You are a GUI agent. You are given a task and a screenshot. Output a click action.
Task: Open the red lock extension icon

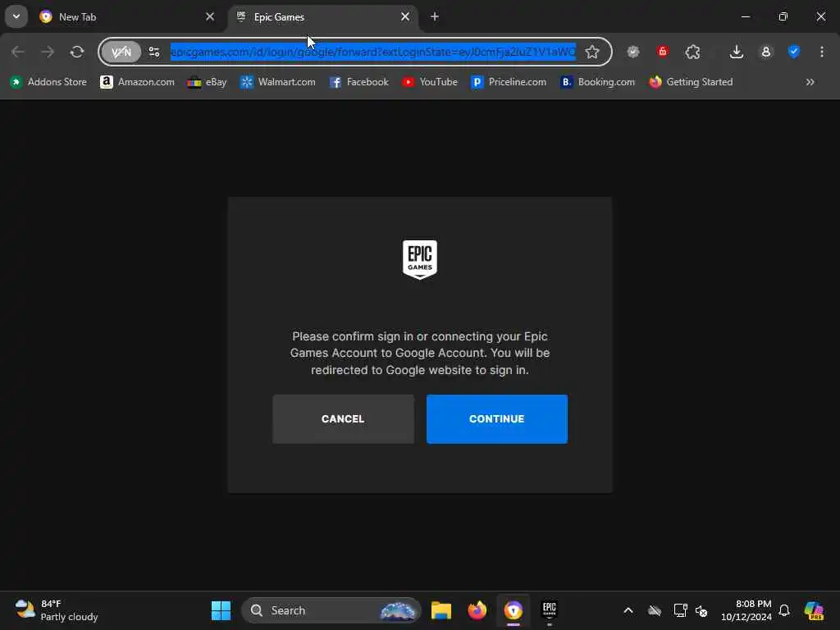(x=663, y=52)
